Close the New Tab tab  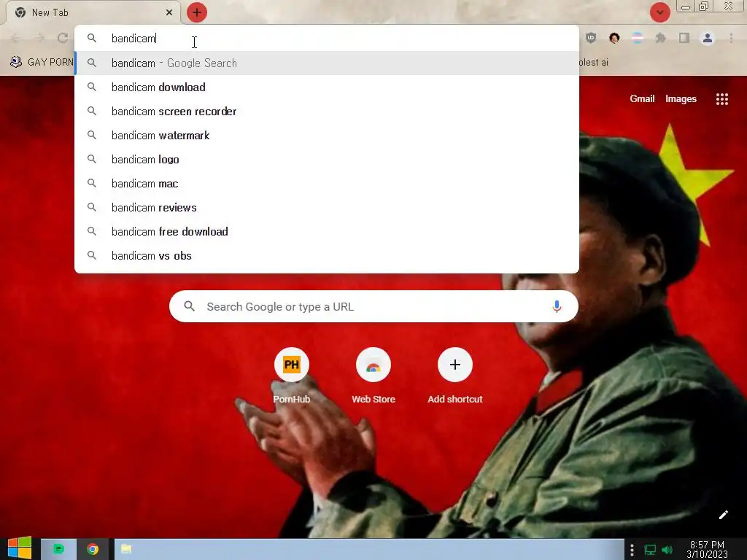169,12
